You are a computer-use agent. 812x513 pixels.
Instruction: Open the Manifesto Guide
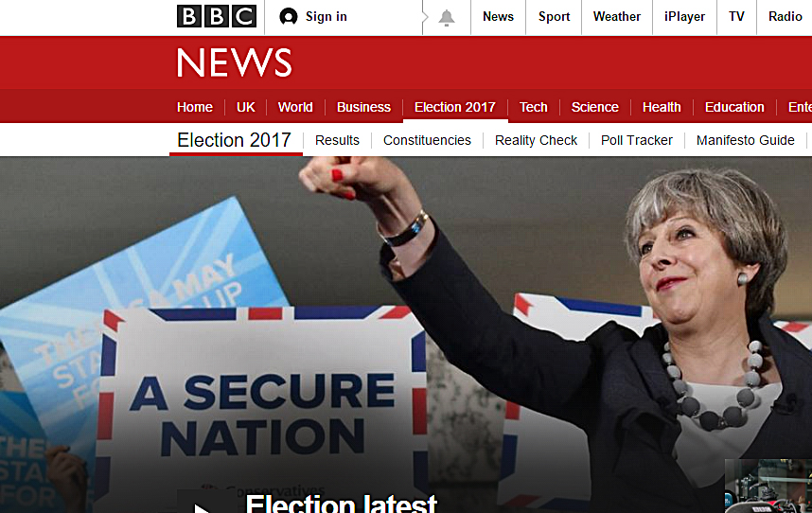click(745, 140)
